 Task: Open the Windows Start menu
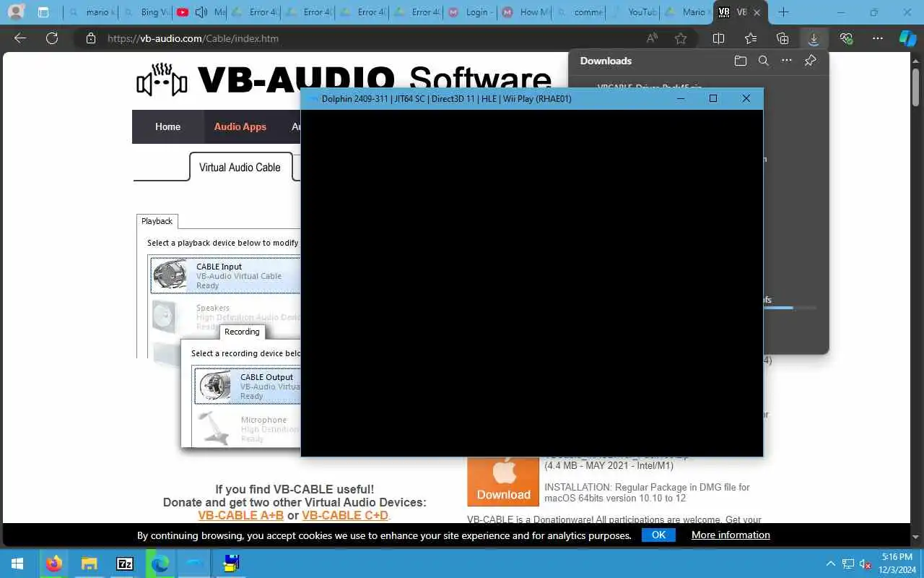(17, 564)
